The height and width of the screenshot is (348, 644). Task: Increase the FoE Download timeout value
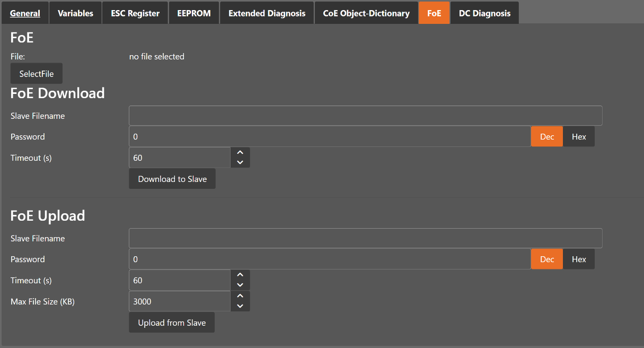click(x=240, y=153)
